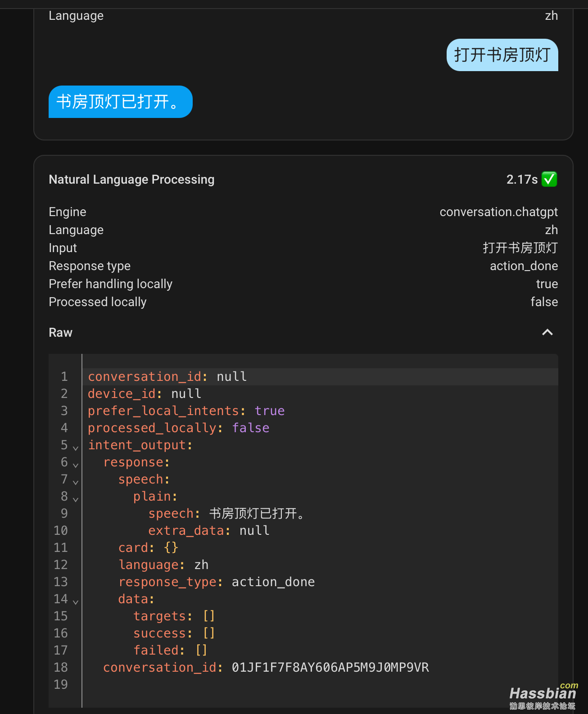Fold the intent_output line 5 arrow
The height and width of the screenshot is (714, 588).
click(76, 448)
